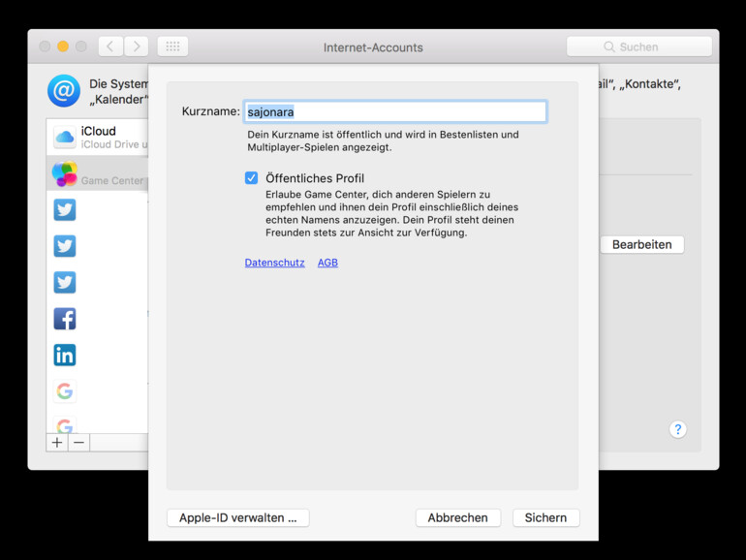The height and width of the screenshot is (560, 746).
Task: Open help with the question mark button
Action: [678, 429]
